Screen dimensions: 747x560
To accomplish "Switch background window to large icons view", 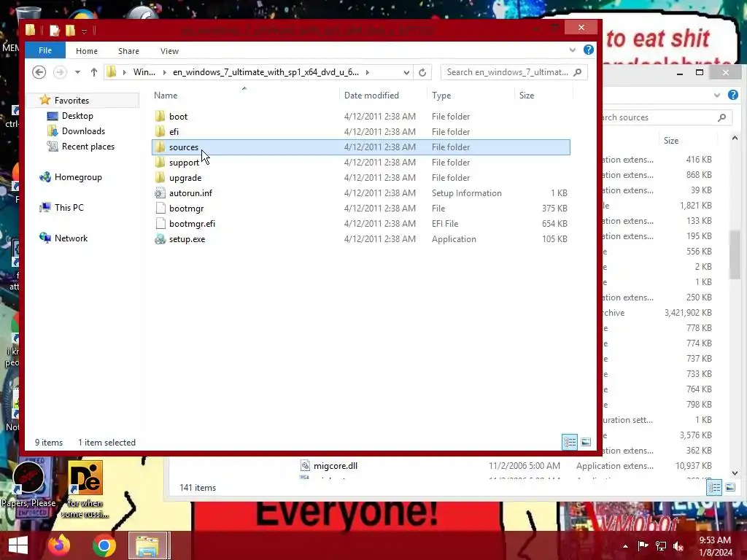I will (x=730, y=487).
